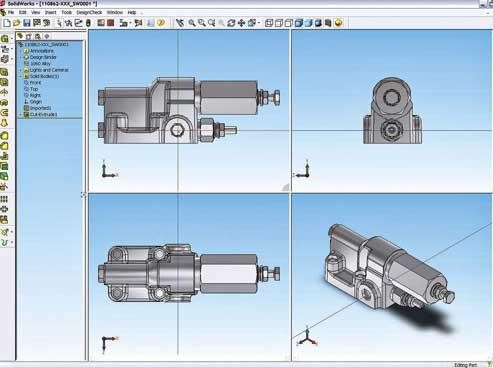Viewport: 493px width, 368px height.
Task: Click the splitter at the viewport's bottom-left edge
Action: (83, 195)
